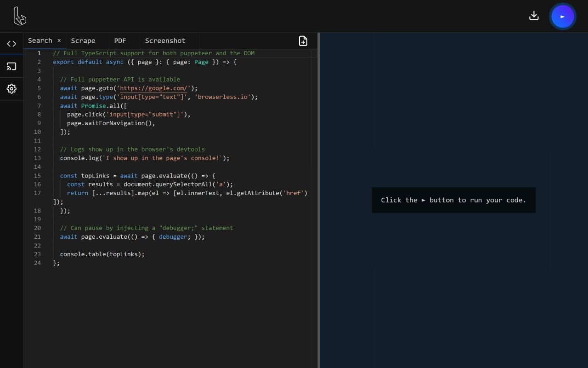
Task: Switch to the Scrape tab
Action: pos(83,40)
